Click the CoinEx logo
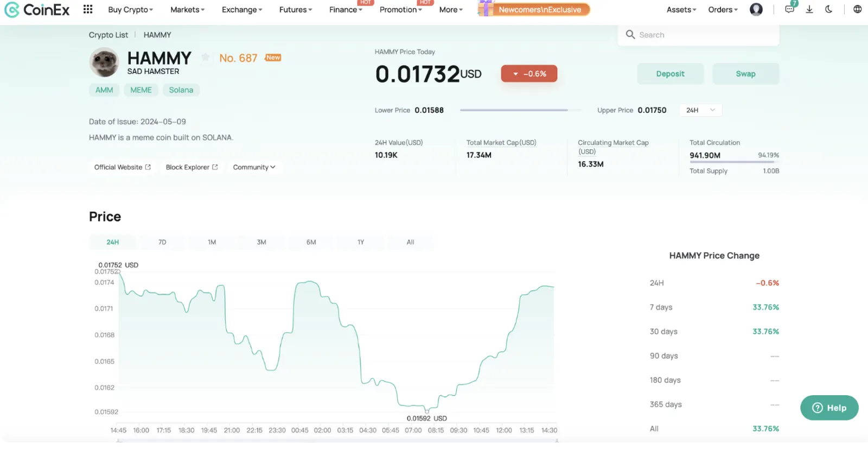 pyautogui.click(x=37, y=10)
